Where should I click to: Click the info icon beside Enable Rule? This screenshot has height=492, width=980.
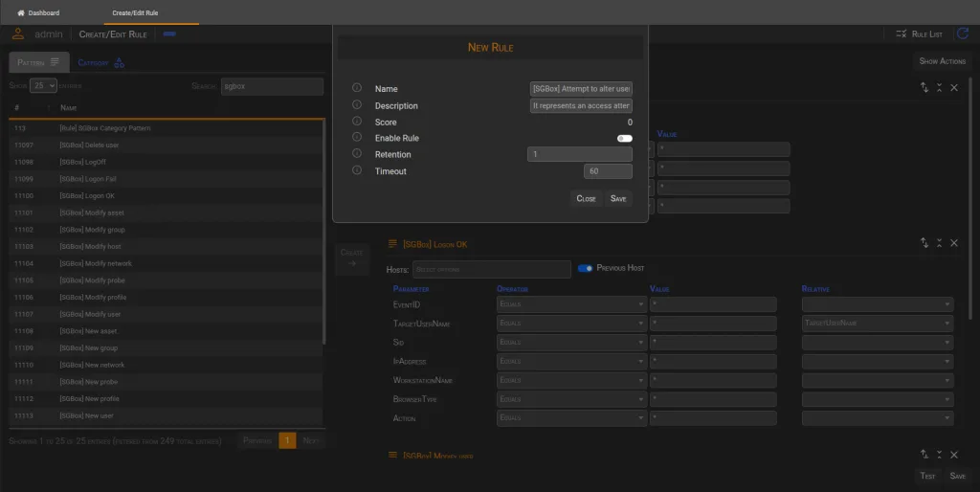click(357, 137)
